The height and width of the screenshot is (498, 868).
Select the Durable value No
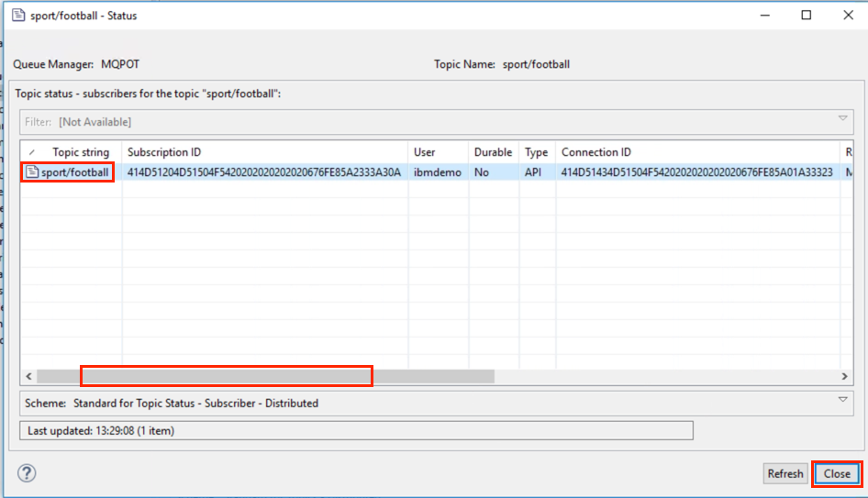481,172
